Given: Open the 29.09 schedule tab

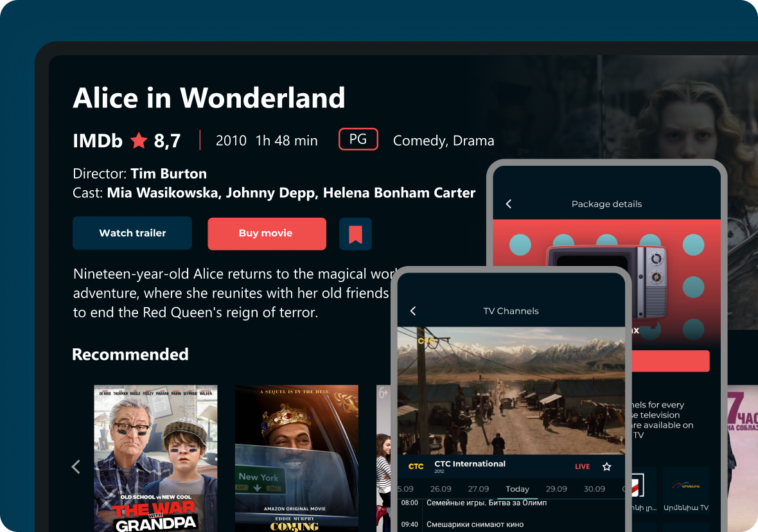Looking at the screenshot, I should tap(556, 489).
